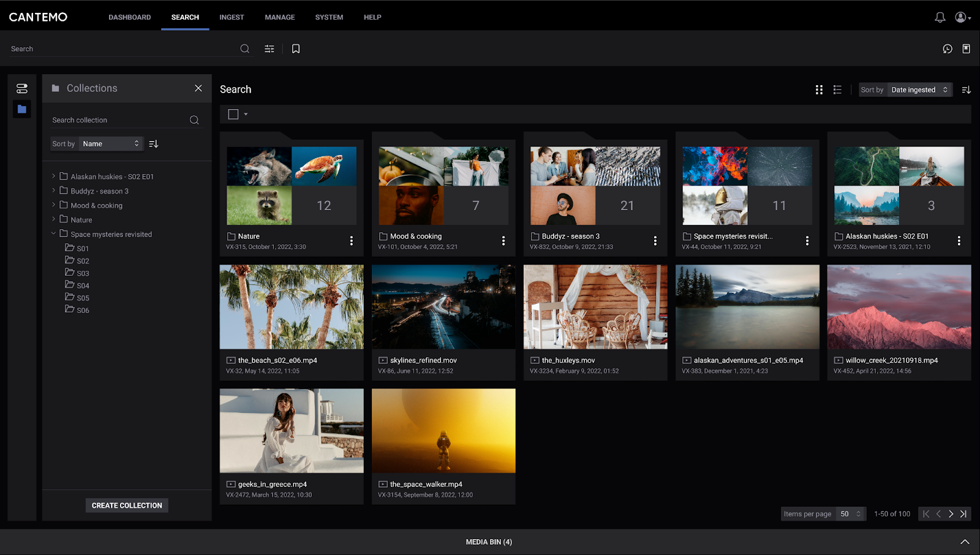This screenshot has width=980, height=555.
Task: Open the advanced search filters icon
Action: tap(269, 48)
